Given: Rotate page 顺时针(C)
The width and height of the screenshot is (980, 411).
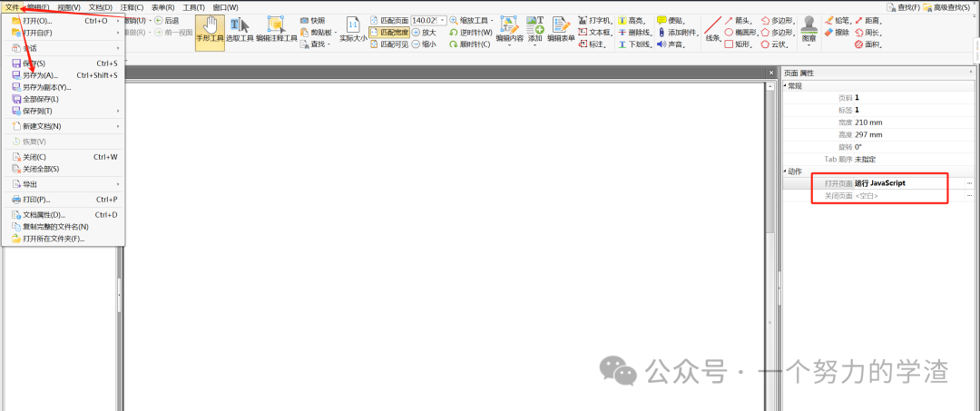Looking at the screenshot, I should click(471, 44).
